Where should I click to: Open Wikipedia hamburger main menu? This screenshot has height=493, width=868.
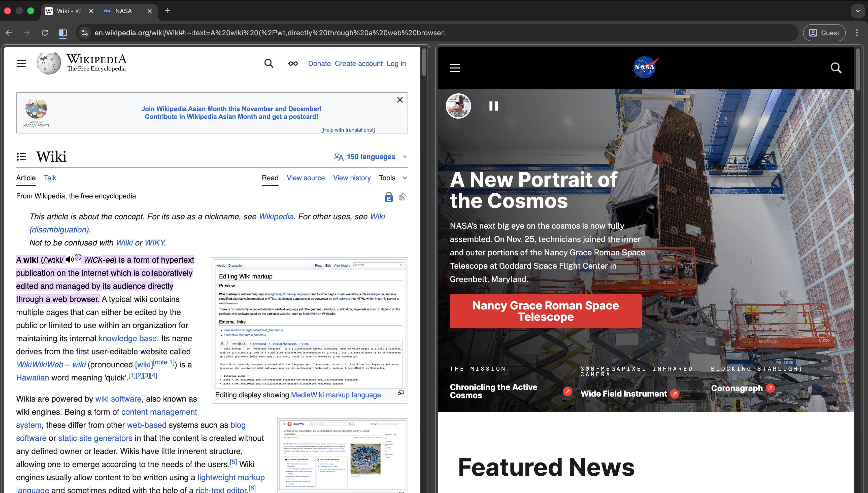(21, 63)
